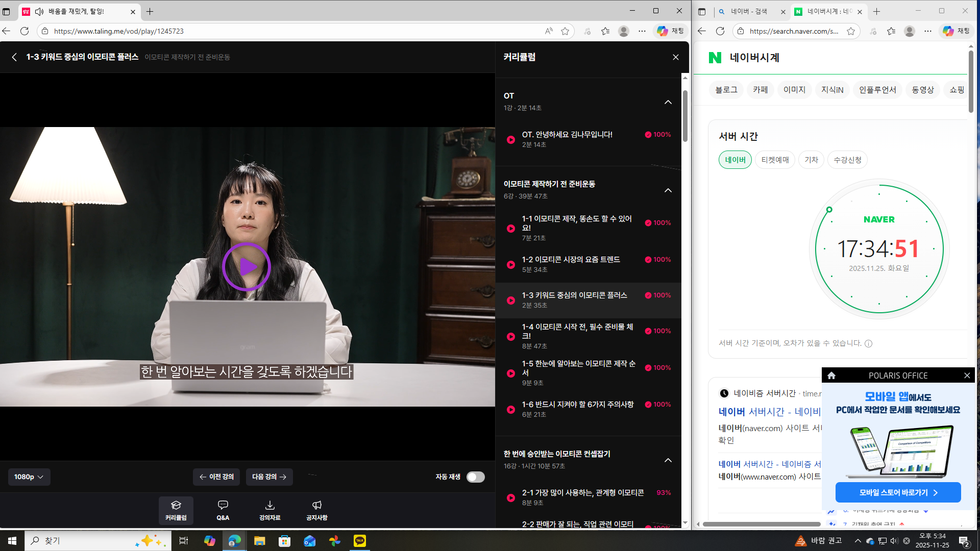
Task: Click the 모바일 스토어 바로가기 button
Action: pos(898,492)
